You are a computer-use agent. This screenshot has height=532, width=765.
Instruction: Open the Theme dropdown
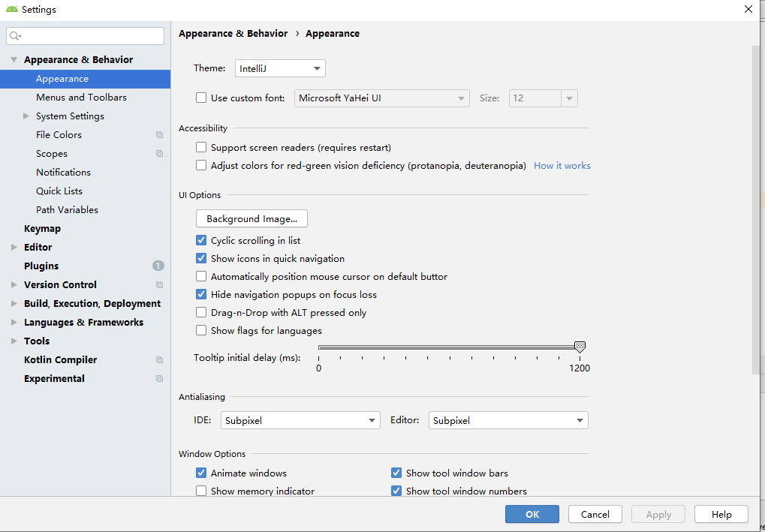click(x=280, y=68)
